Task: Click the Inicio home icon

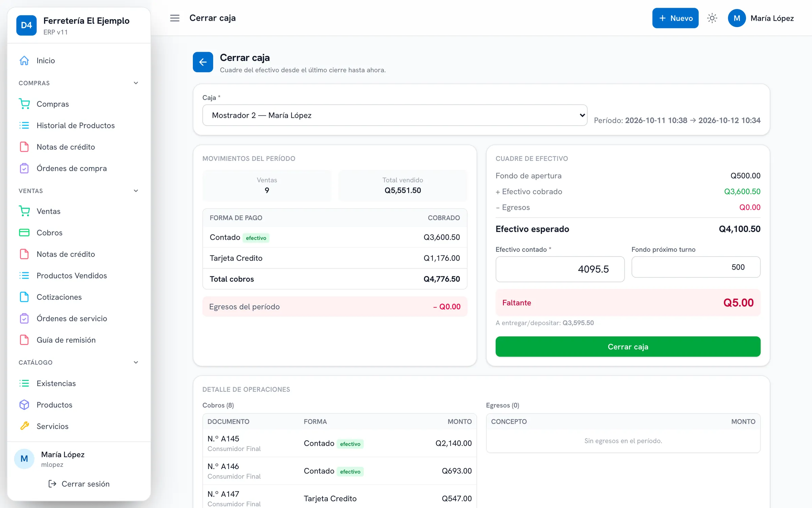Action: (x=24, y=61)
